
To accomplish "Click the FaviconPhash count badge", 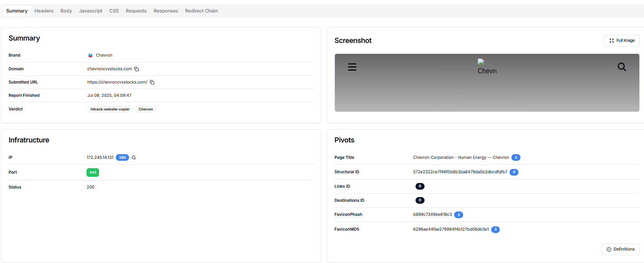I will click(458, 215).
